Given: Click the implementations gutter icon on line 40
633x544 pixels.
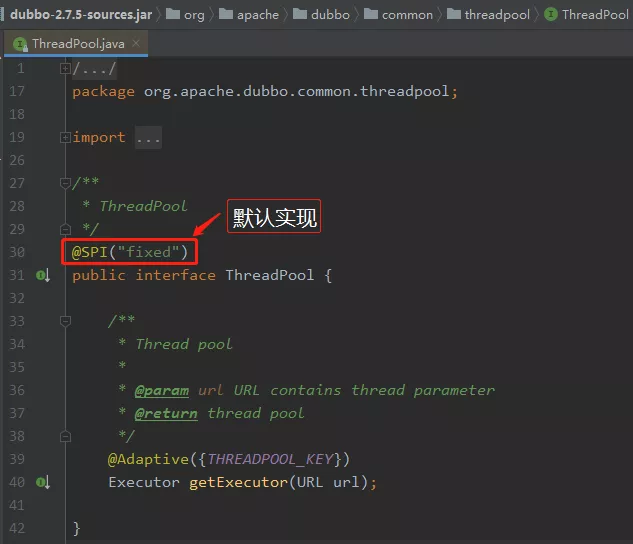Looking at the screenshot, I should [x=43, y=482].
